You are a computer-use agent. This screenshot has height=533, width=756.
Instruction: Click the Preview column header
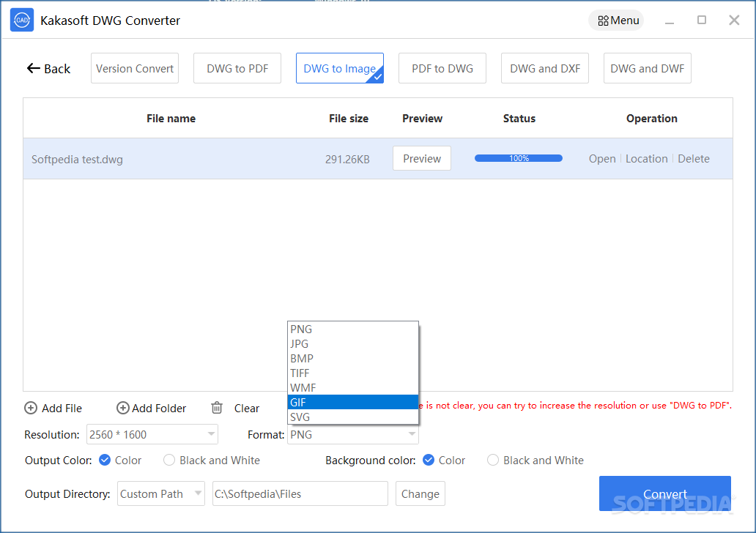pyautogui.click(x=422, y=119)
